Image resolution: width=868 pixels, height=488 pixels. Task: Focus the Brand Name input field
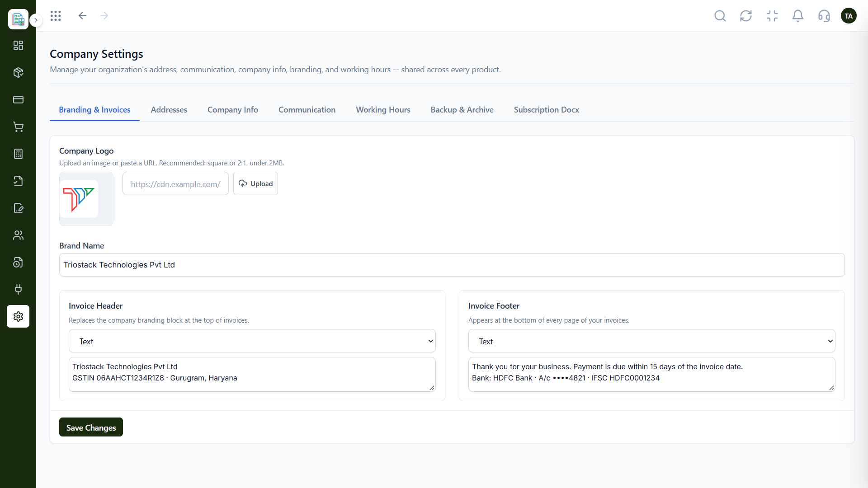(452, 265)
